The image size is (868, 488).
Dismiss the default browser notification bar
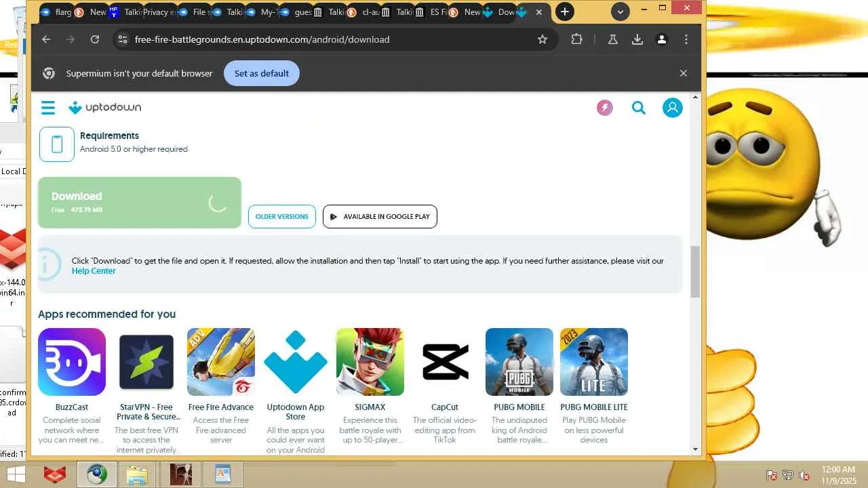(684, 73)
